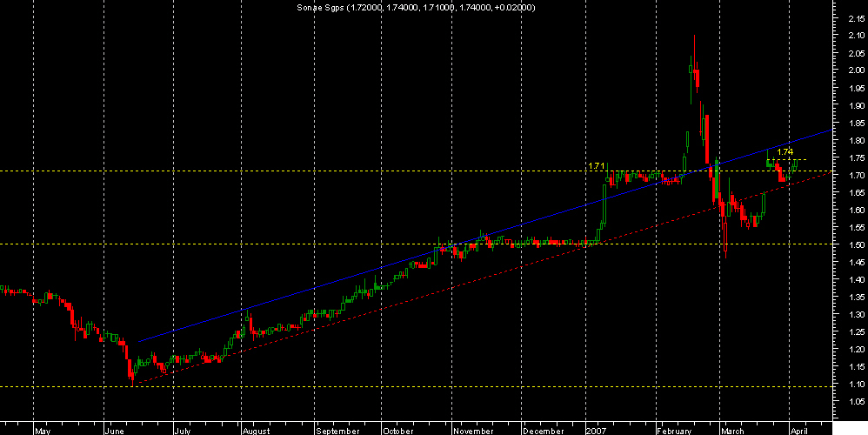Click the yellow 1.71 annotation label
868x435 pixels.
[x=596, y=165]
